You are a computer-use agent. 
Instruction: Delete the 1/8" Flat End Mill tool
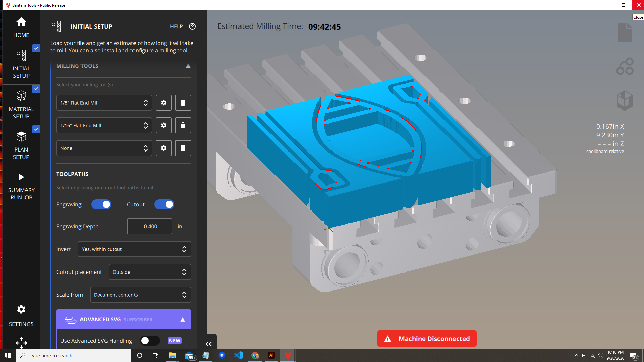click(183, 103)
